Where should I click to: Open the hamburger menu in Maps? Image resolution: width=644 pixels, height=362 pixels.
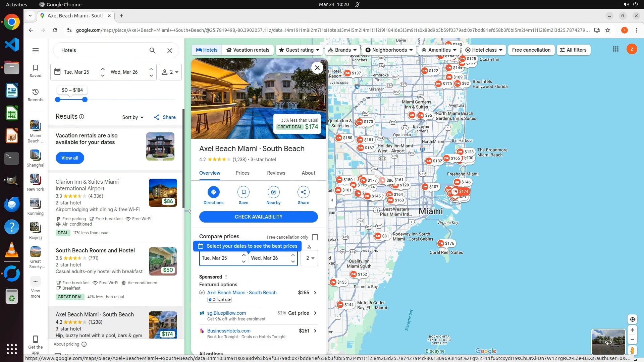35,50
